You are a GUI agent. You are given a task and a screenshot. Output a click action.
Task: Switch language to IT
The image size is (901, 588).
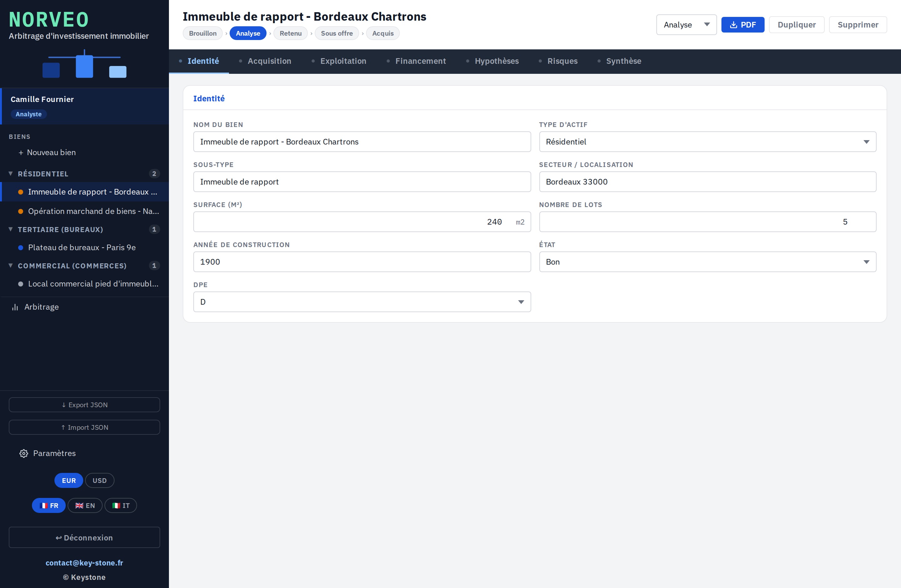[121, 505]
